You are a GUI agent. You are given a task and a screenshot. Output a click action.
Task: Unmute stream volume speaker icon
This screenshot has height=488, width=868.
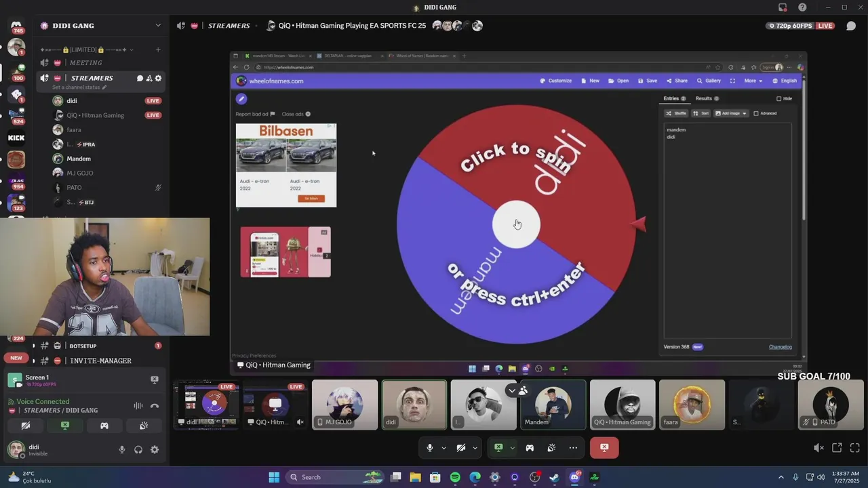(x=818, y=447)
